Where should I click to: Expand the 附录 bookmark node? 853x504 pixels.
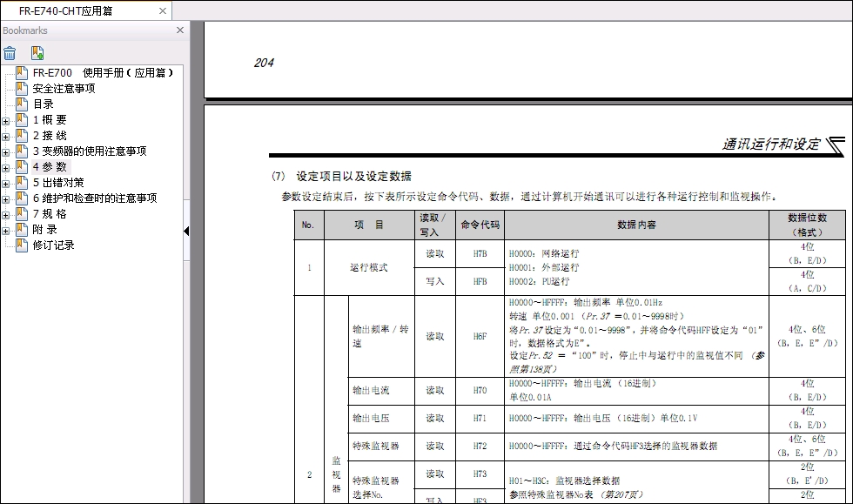click(6, 230)
